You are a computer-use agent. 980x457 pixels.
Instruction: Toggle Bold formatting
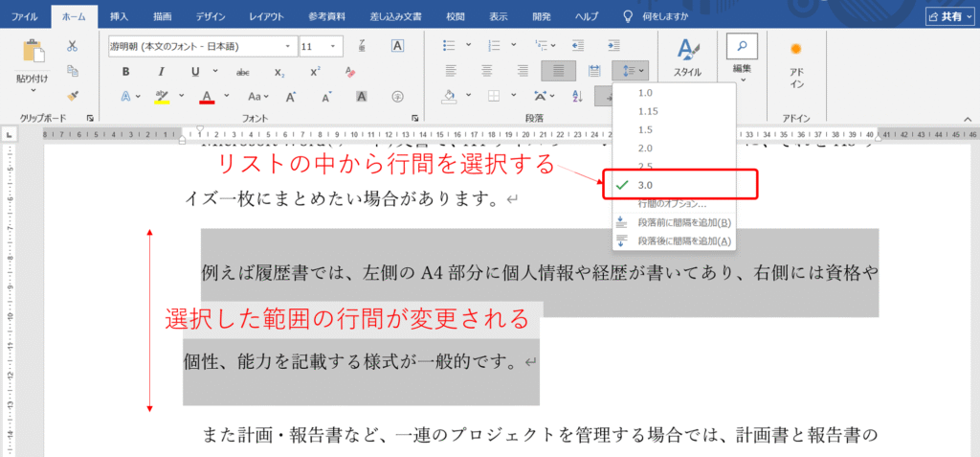[125, 71]
